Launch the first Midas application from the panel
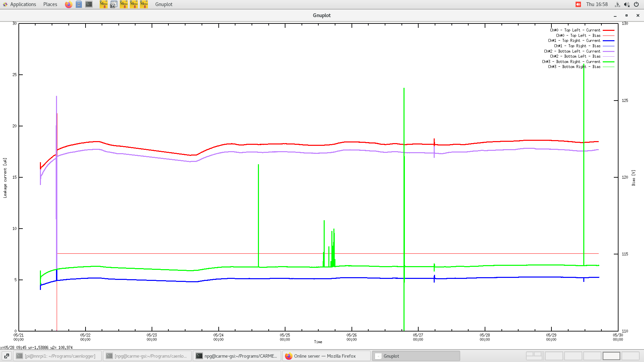The height and width of the screenshot is (362, 644). (x=104, y=4)
